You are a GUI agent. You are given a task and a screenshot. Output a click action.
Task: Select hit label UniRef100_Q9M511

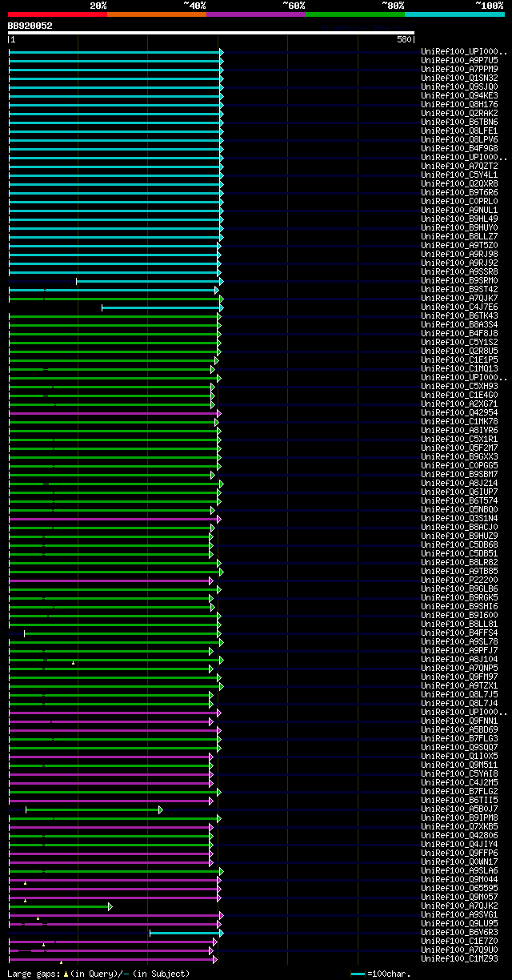click(x=459, y=765)
